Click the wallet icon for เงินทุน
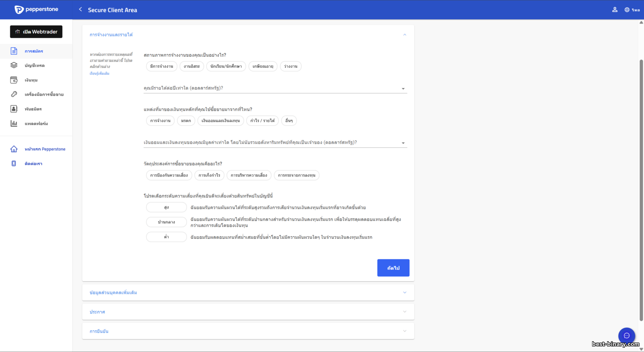This screenshot has width=644, height=352. (x=14, y=80)
